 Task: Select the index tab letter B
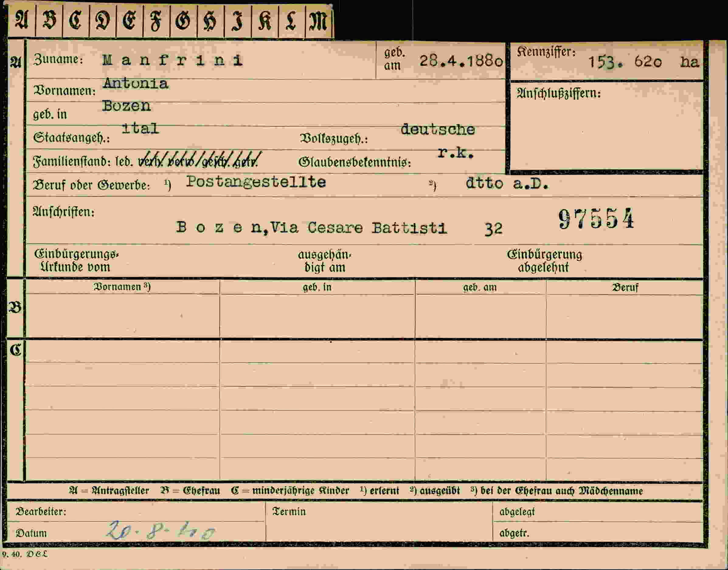point(49,20)
